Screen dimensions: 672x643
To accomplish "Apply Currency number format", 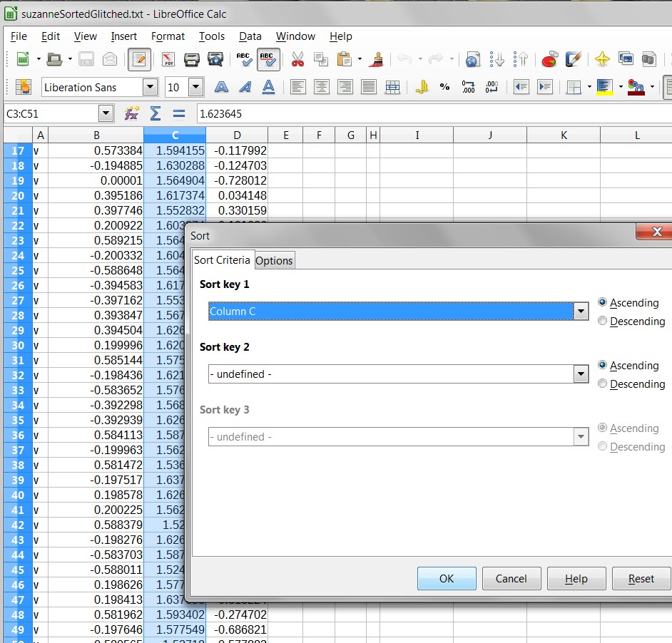I will tap(422, 87).
